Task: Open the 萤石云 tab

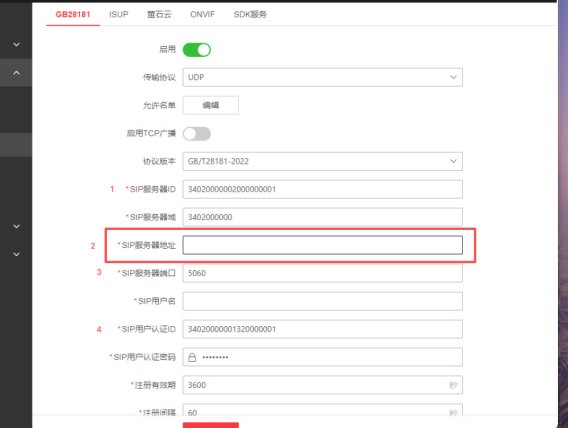Action: point(159,14)
